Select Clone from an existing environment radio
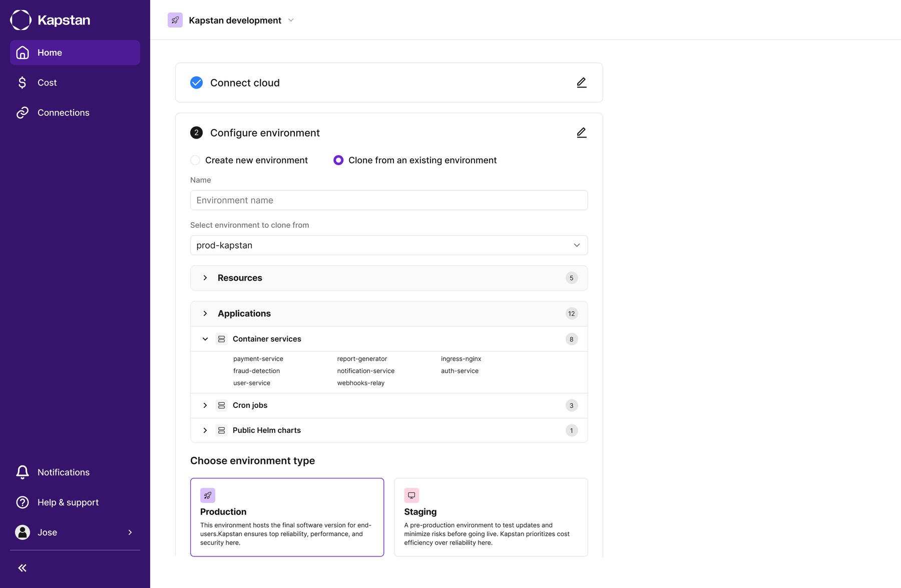Image resolution: width=901 pixels, height=588 pixels. tap(338, 160)
